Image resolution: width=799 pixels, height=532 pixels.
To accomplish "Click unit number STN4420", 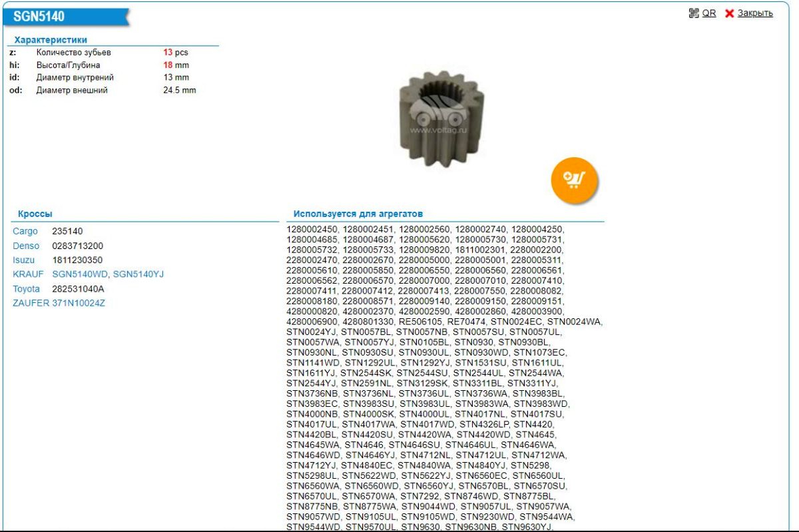I will coord(534,425).
